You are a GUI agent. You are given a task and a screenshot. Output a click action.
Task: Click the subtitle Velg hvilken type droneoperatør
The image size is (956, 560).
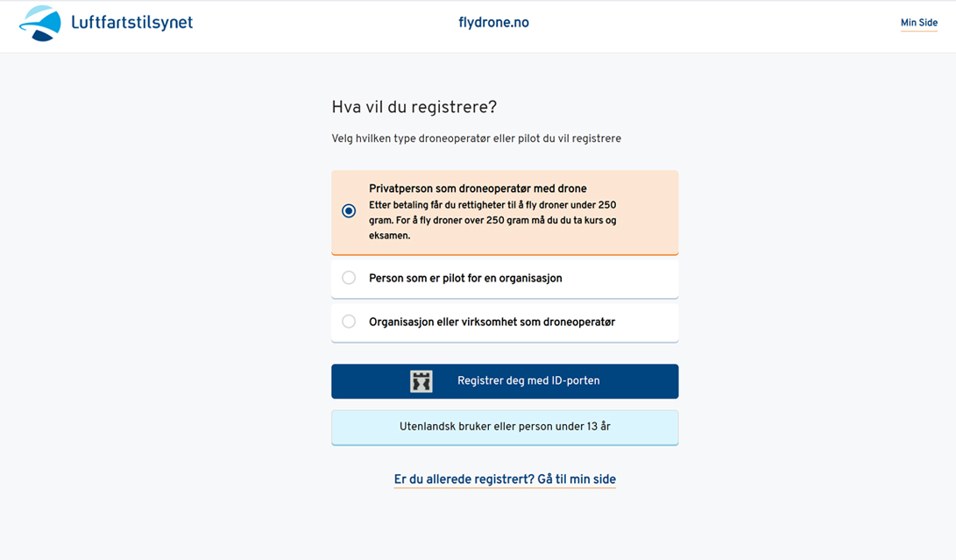click(x=476, y=138)
